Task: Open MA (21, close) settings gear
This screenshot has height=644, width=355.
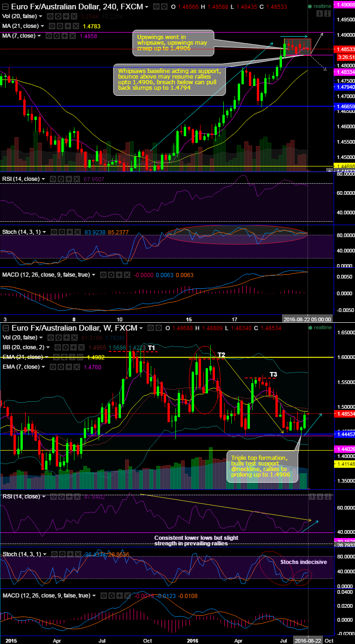Action: click(60, 26)
